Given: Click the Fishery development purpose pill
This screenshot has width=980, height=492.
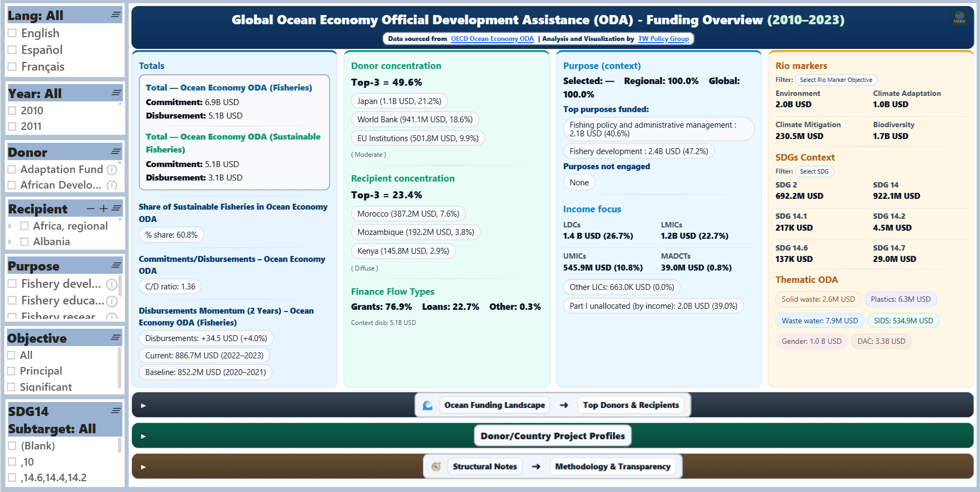Looking at the screenshot, I should pyautogui.click(x=639, y=151).
